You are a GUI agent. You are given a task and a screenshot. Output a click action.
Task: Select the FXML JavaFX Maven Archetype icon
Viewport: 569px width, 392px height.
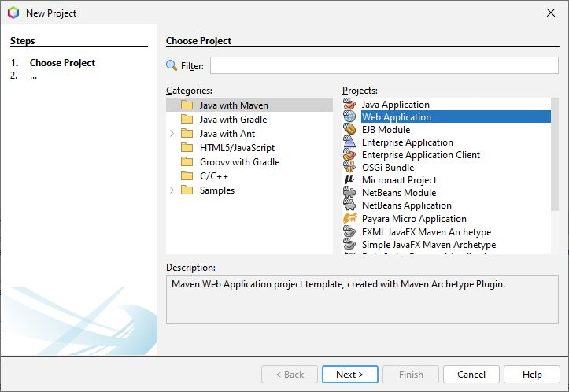click(350, 232)
